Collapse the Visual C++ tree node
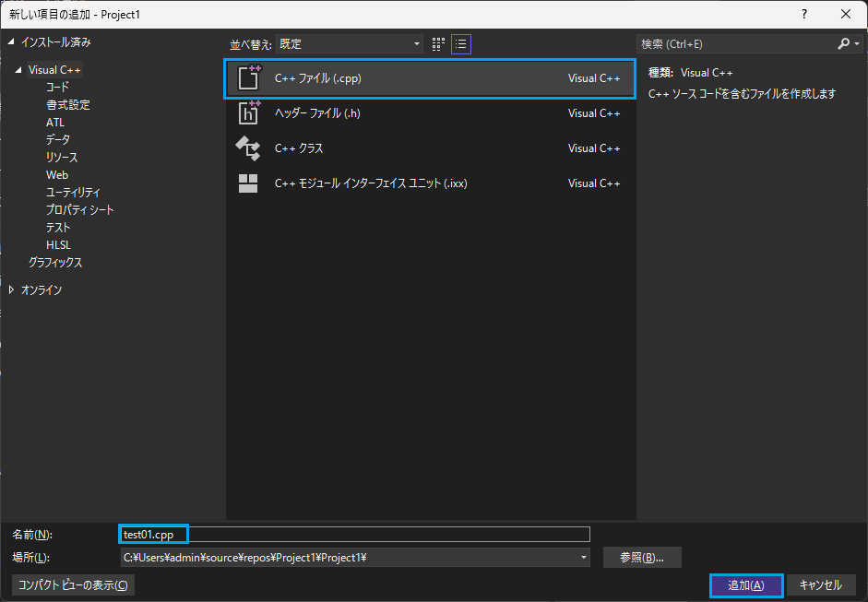 tap(18, 70)
